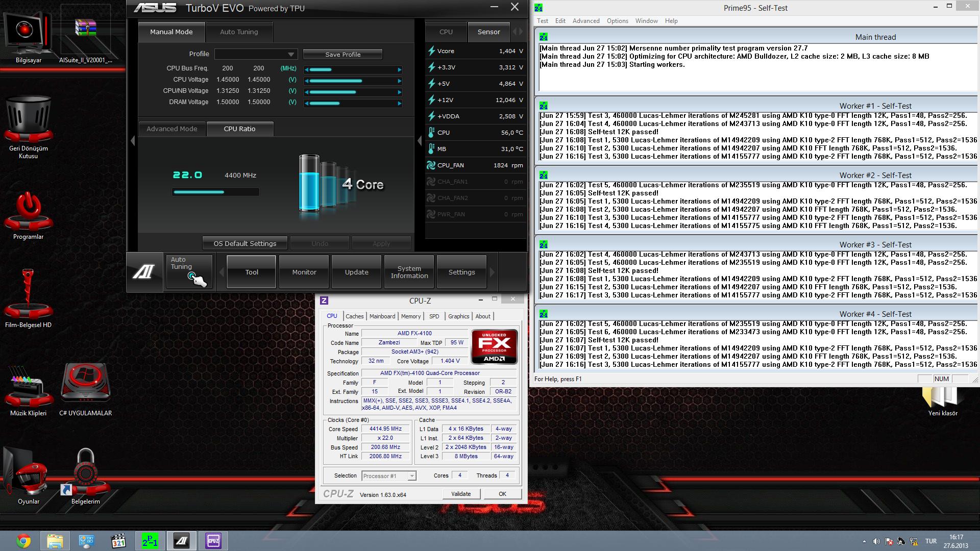Image resolution: width=980 pixels, height=551 pixels.
Task: Adjust the CPU Ratio 22.0 slider
Action: 215,192
